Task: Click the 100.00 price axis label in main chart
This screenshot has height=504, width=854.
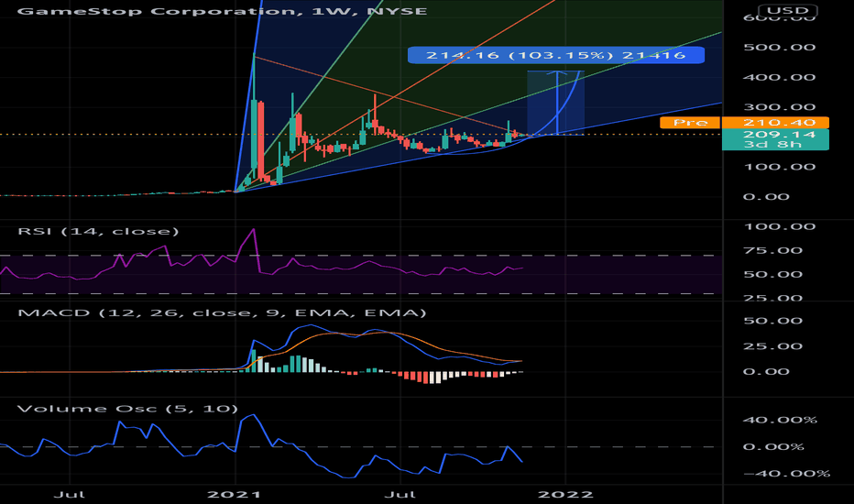Action: pos(780,167)
